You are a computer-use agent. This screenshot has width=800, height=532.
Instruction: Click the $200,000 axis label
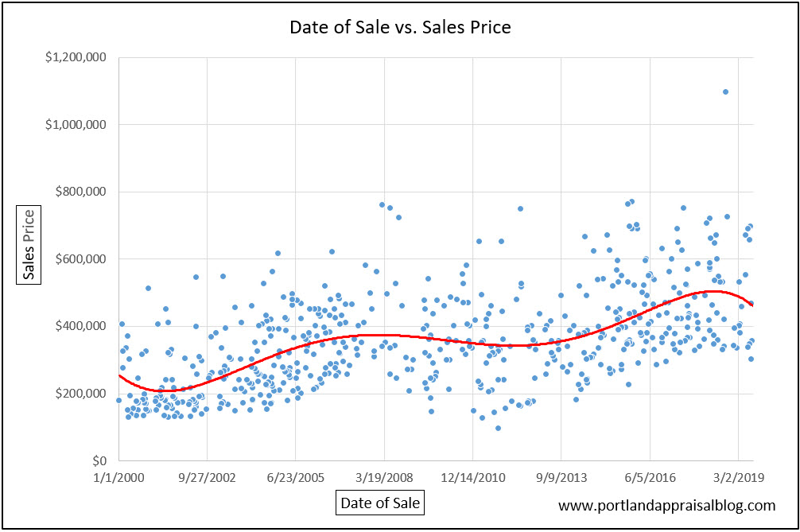tap(80, 394)
